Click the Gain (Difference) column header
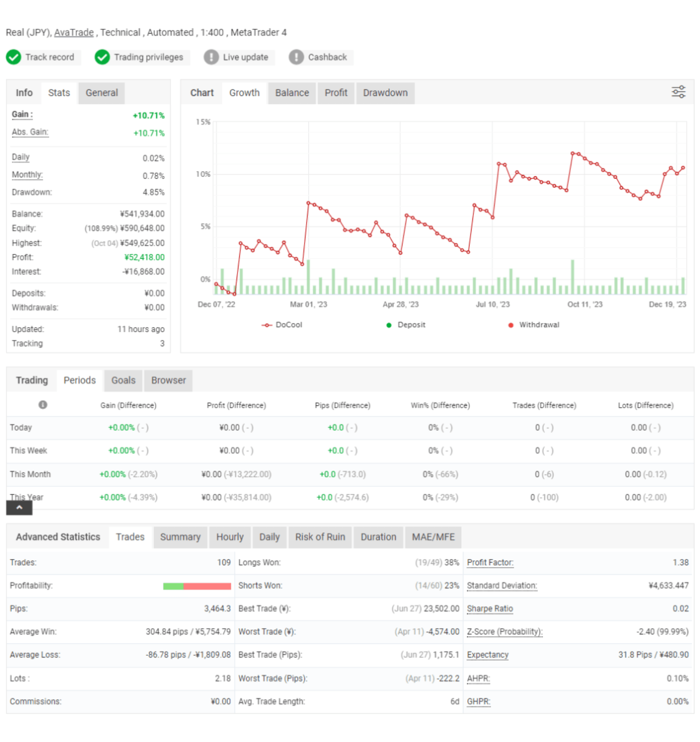The height and width of the screenshot is (742, 700). 128,405
